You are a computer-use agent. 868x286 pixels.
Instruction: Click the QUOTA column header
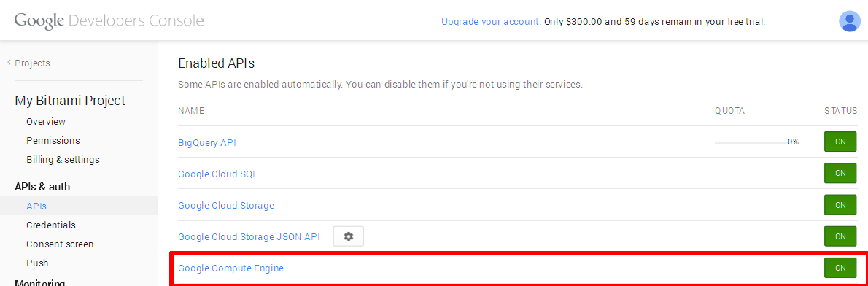[x=729, y=111]
